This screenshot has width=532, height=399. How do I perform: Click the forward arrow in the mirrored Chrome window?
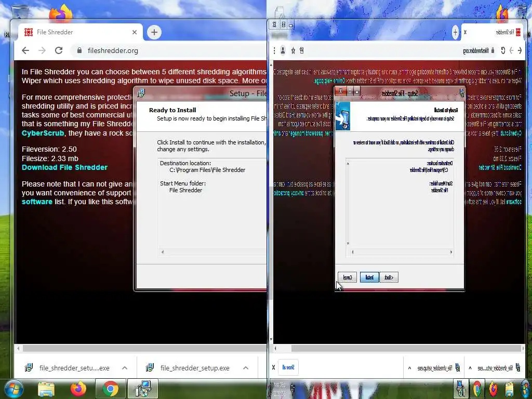[x=511, y=50]
